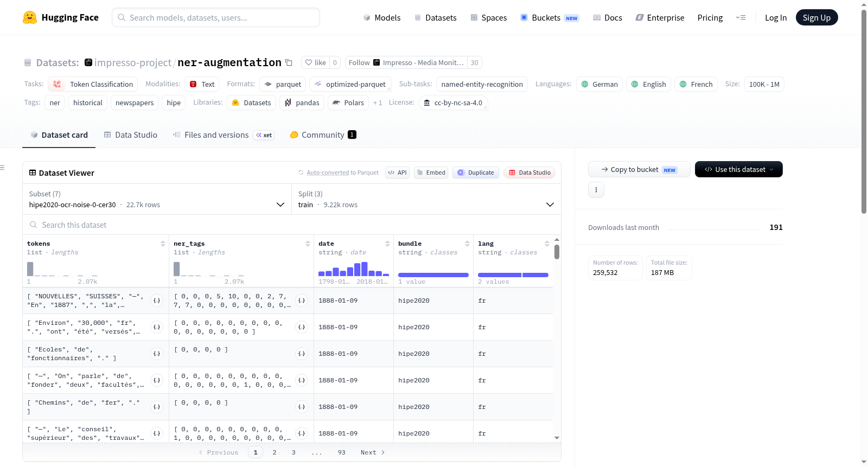This screenshot has height=467, width=868.
Task: Focus the main search models field
Action: coord(216,17)
